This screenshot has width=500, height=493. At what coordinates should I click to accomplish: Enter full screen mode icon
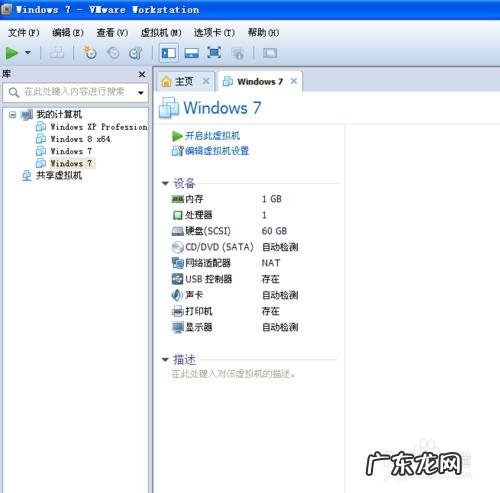tap(214, 53)
